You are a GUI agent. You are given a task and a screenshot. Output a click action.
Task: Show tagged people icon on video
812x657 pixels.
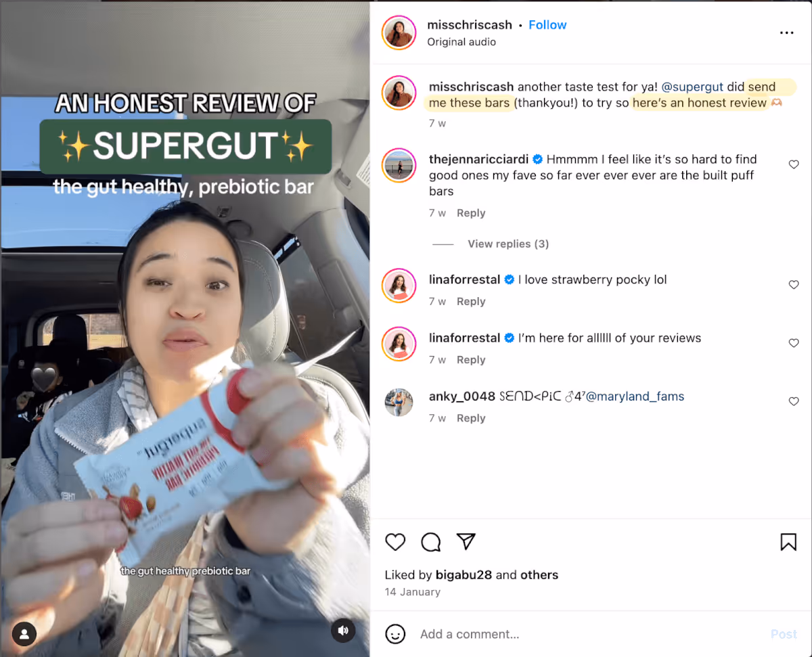(x=24, y=634)
